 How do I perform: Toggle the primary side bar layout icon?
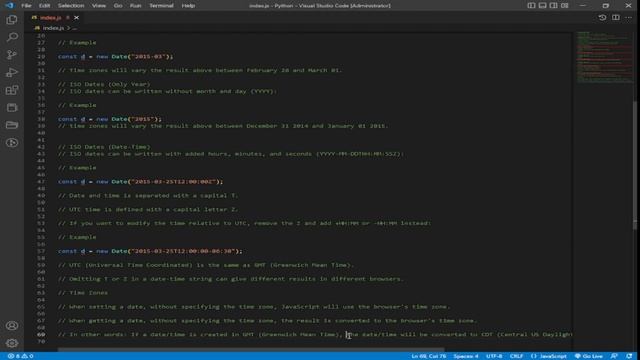tap(531, 5)
